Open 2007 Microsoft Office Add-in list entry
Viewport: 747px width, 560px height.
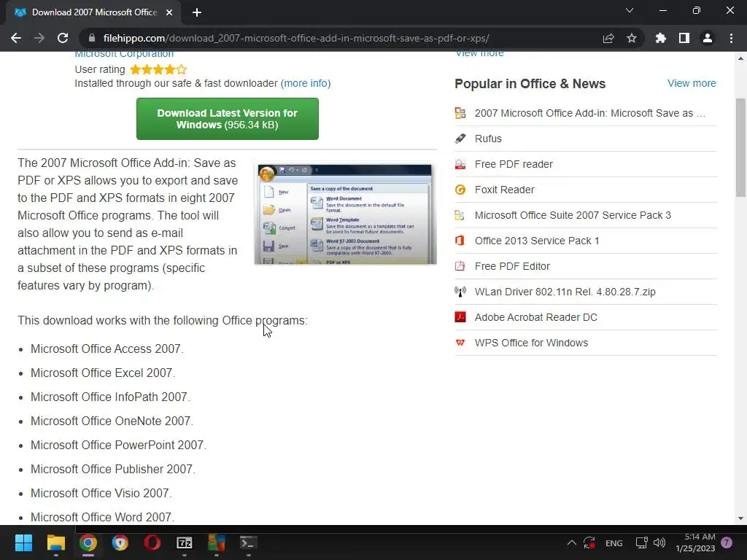click(x=589, y=113)
